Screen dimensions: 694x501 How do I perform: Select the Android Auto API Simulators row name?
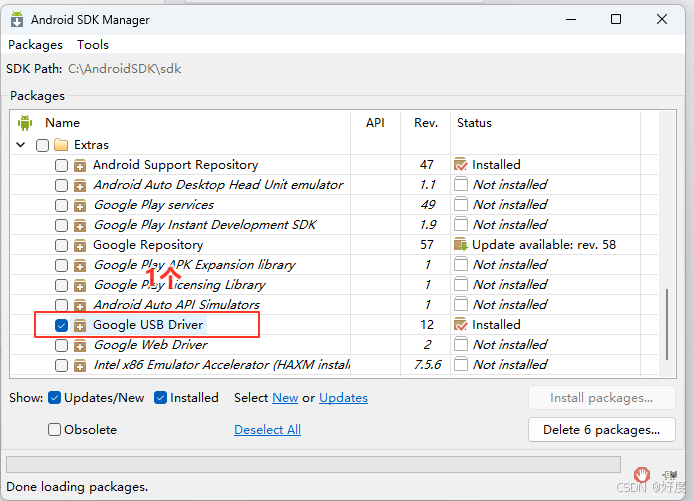pos(177,304)
